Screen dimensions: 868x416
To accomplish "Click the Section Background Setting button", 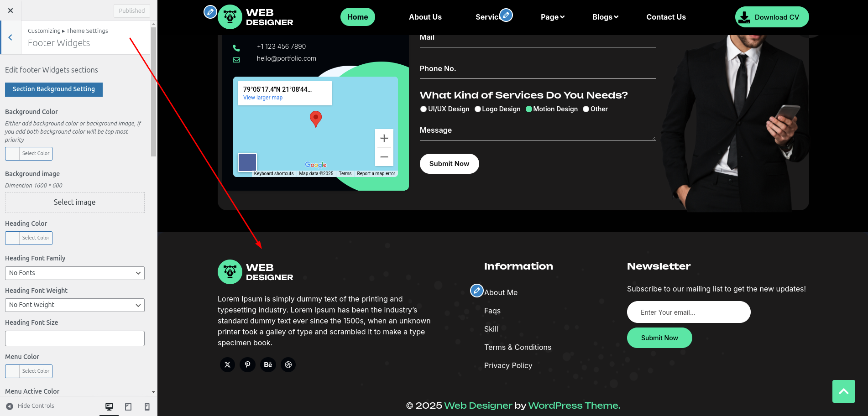I will point(53,89).
